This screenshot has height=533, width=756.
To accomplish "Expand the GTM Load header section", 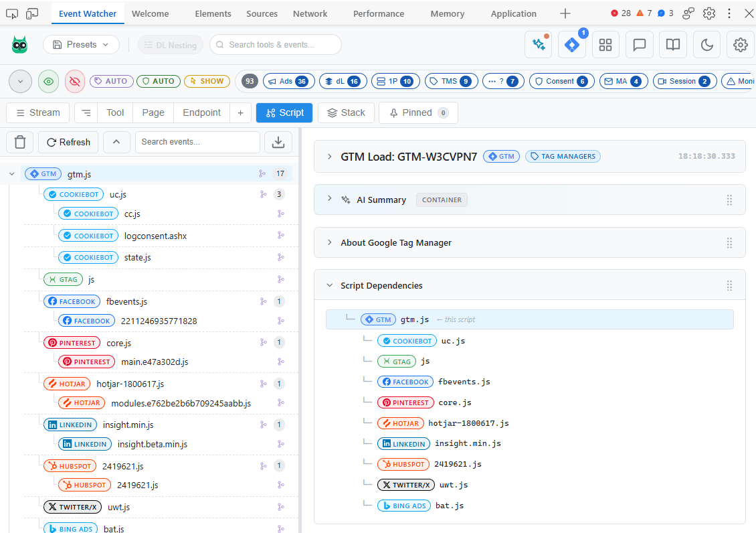I will pos(329,156).
